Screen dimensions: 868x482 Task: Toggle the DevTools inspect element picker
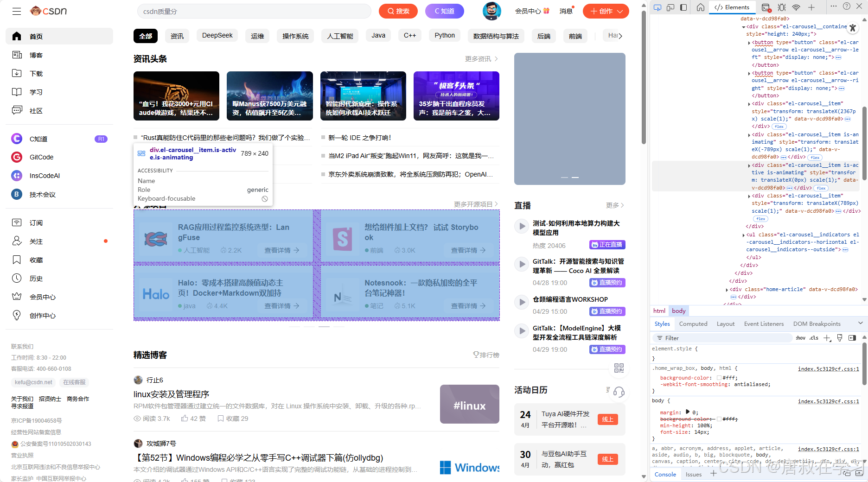(x=657, y=7)
